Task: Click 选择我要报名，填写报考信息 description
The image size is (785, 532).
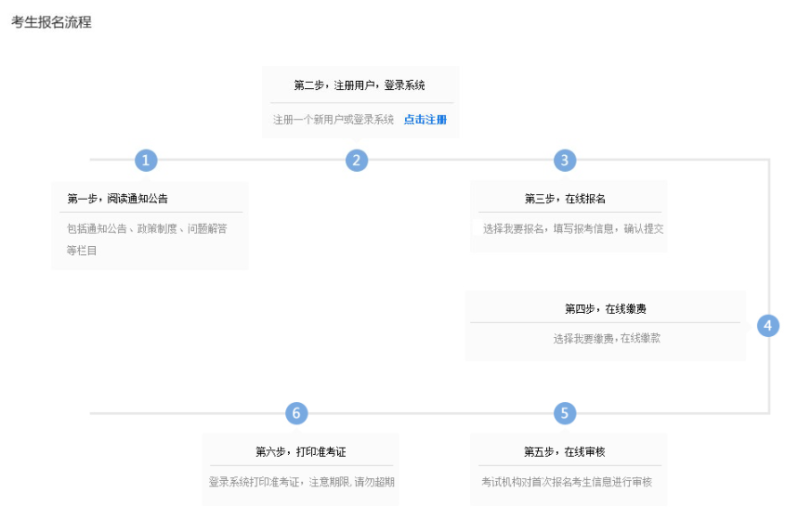Action: pos(573,228)
